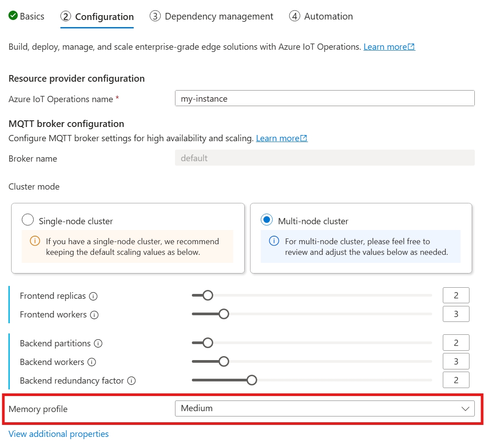Choose the Multi-node cluster radio button again
The height and width of the screenshot is (448, 497).
coord(266,219)
